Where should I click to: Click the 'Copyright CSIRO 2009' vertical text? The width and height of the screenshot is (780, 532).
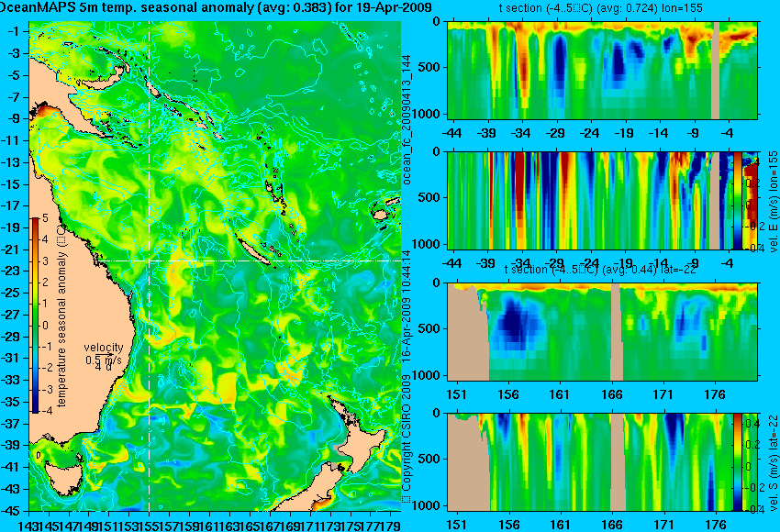[x=407, y=432]
